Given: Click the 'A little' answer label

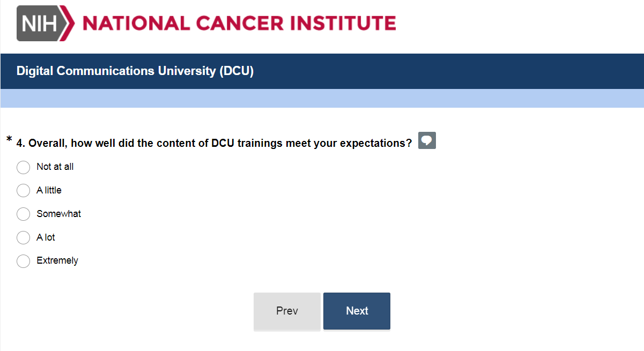Looking at the screenshot, I should coord(49,190).
